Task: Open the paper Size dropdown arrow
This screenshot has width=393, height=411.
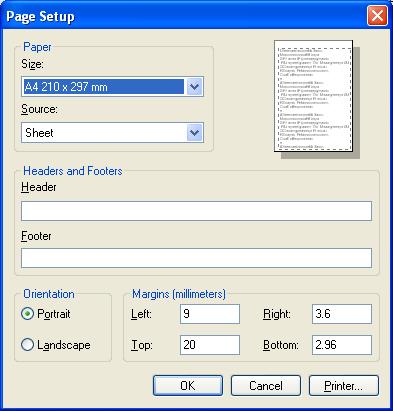Action: point(194,87)
